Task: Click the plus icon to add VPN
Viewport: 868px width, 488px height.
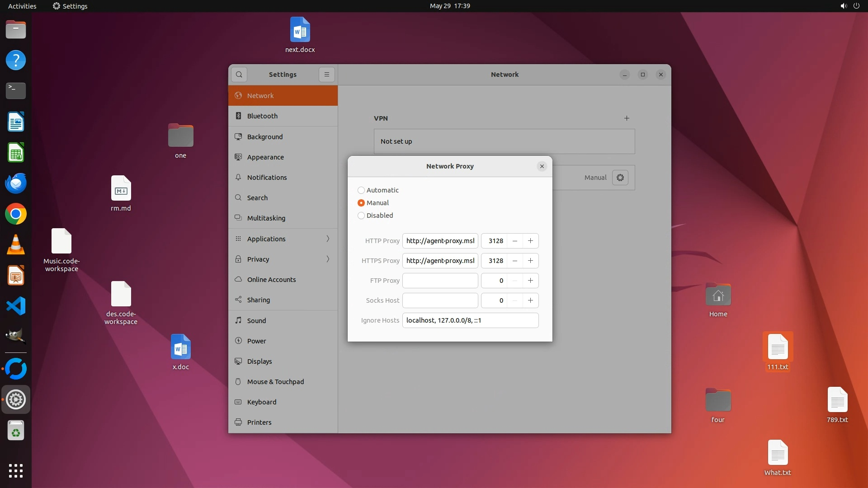Action: tap(627, 118)
